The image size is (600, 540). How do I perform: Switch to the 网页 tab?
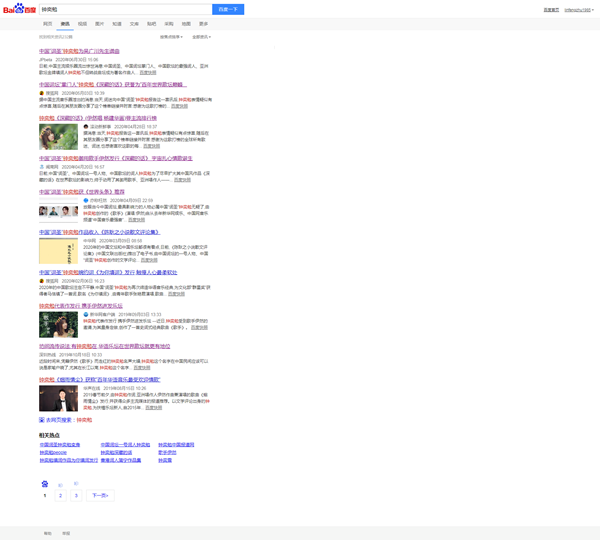tap(47, 23)
